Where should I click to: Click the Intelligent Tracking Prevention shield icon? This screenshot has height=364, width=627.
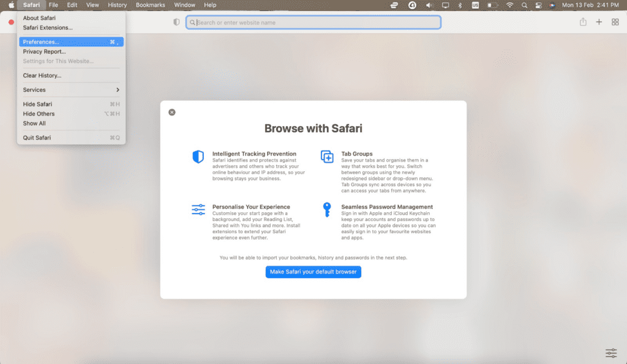(198, 157)
